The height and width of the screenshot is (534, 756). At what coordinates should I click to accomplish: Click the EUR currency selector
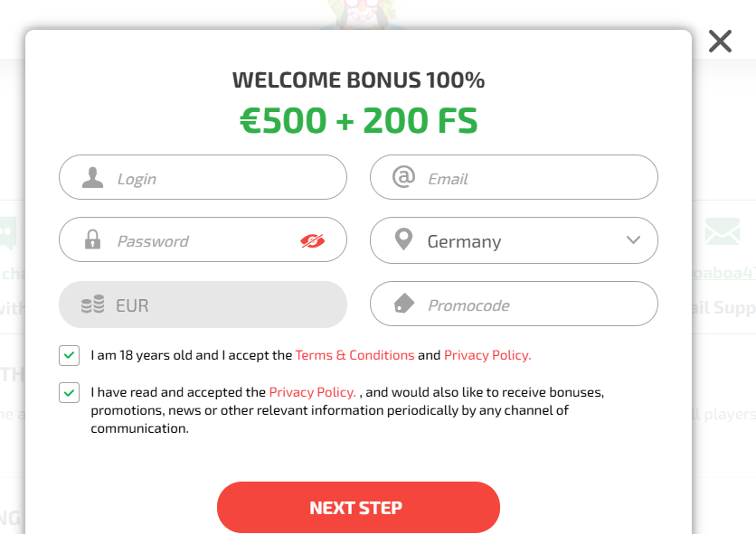(203, 304)
